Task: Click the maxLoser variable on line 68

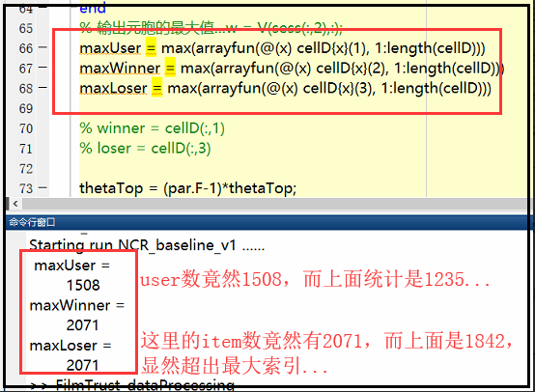Action: click(x=113, y=89)
